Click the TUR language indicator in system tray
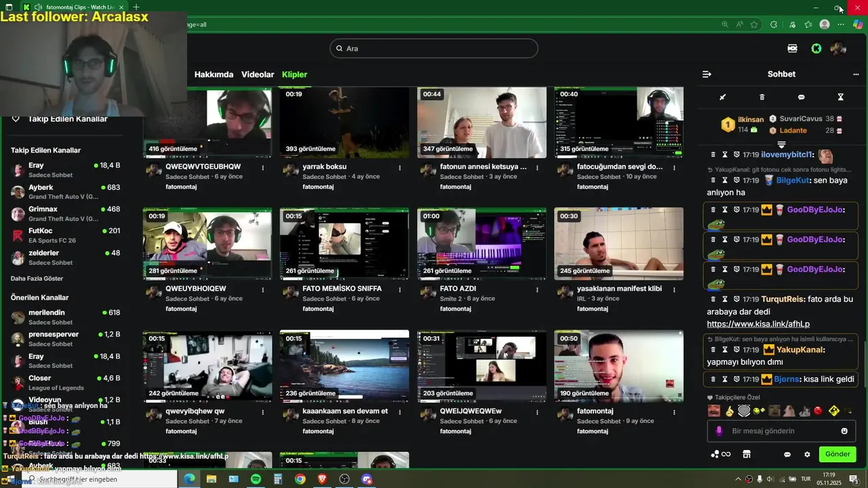868x488 pixels. [806, 479]
